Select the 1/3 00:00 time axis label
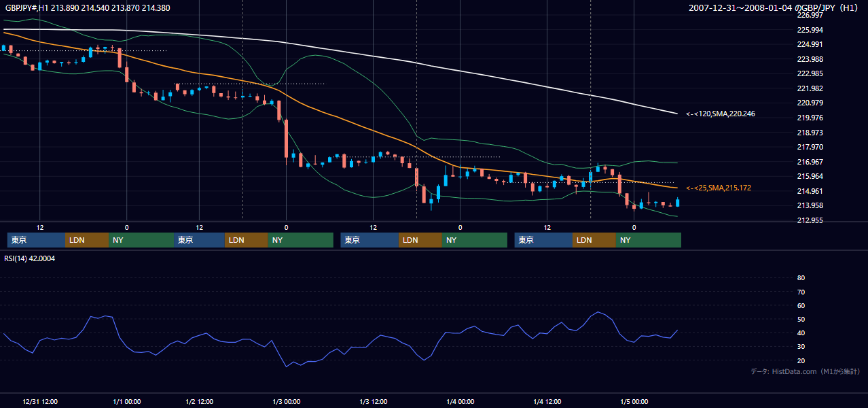Screen dimensions: 868x408 286,402
